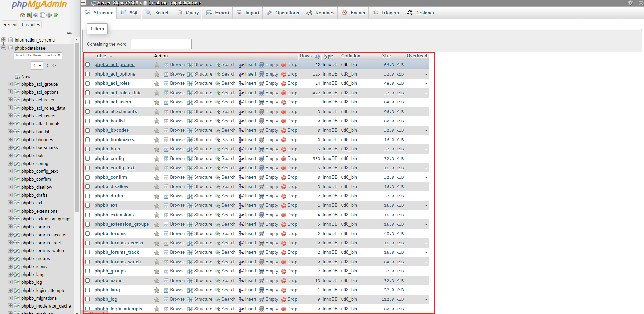Viewport: 644px width, 314px height.
Task: Expand phpbb_icons in the sidebar tree
Action: pos(10,266)
